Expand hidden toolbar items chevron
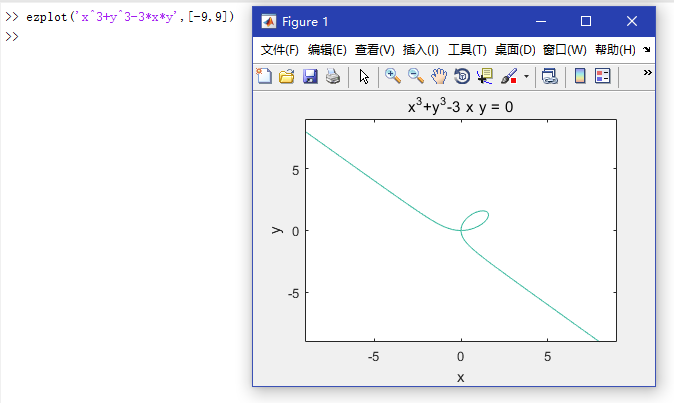The height and width of the screenshot is (403, 674). coord(647,73)
